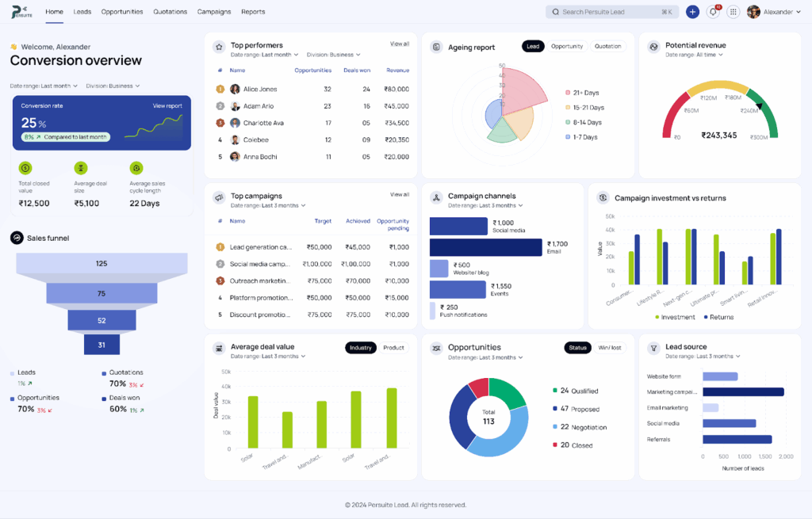Expand Division: Business dropdown in Top performers
Screen dimensions: 812x519
pos(334,55)
